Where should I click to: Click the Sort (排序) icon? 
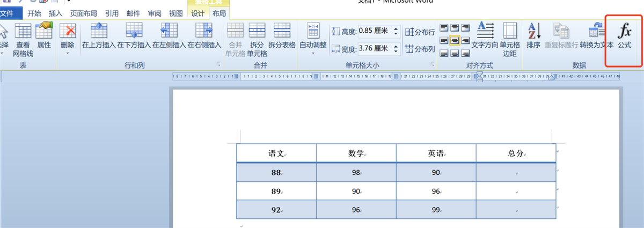(x=533, y=35)
